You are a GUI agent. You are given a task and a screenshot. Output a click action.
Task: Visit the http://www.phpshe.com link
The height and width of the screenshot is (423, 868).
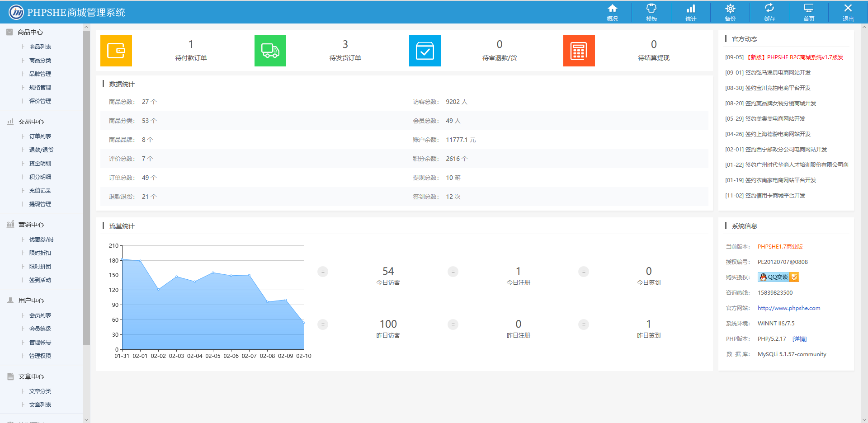point(789,308)
